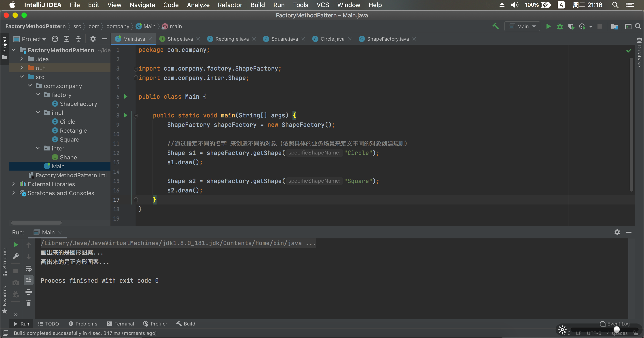644x338 pixels.
Task: Clear console with trash icon
Action: click(28, 303)
